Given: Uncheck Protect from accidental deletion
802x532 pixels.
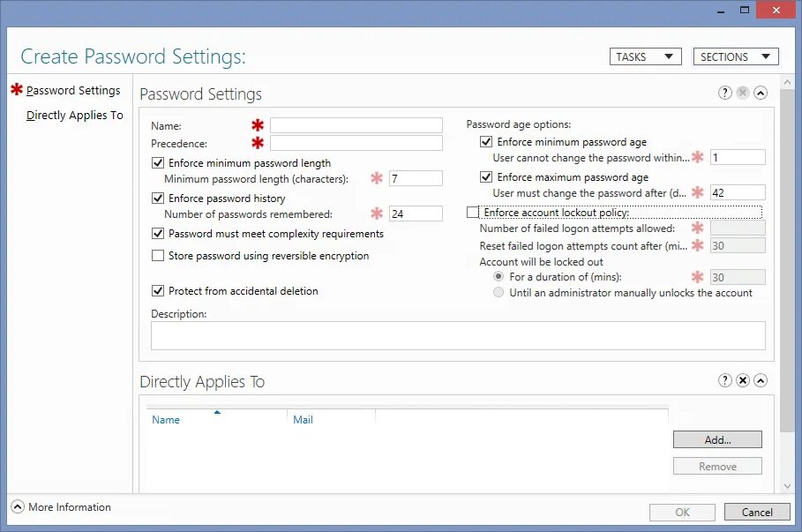Looking at the screenshot, I should (x=159, y=291).
